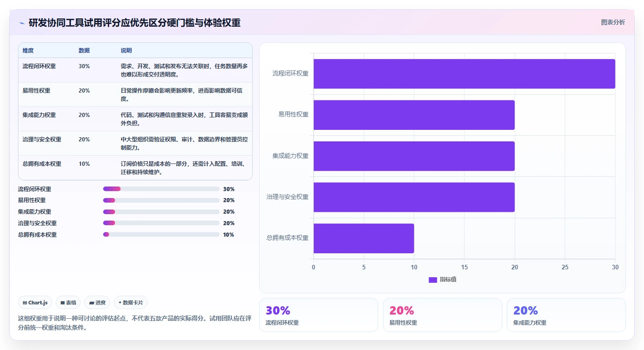The height and width of the screenshot is (350, 644).
Task: Click the 易用性权重 progress bar
Action: pos(161,200)
